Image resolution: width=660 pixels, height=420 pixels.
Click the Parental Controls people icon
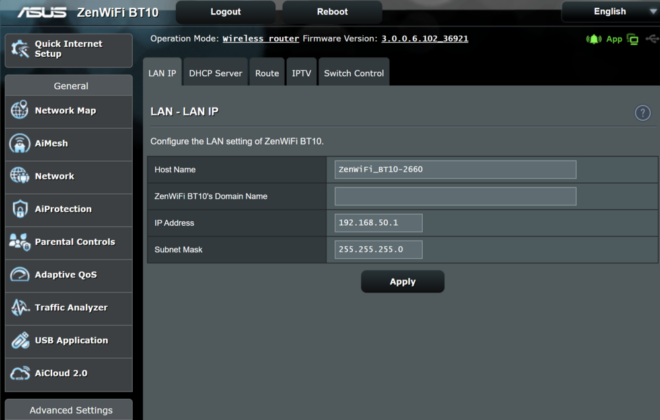pyautogui.click(x=19, y=242)
